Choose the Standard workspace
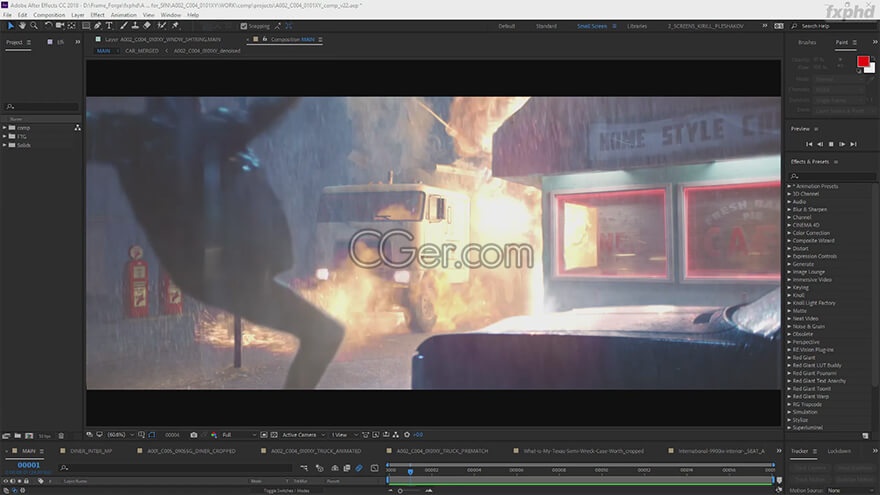The image size is (880, 495). (x=546, y=26)
